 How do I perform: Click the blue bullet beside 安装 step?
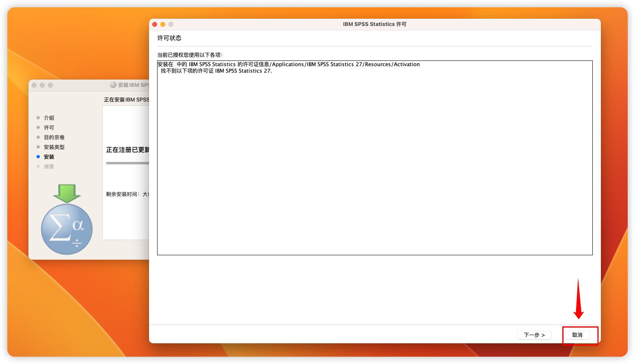(x=38, y=157)
